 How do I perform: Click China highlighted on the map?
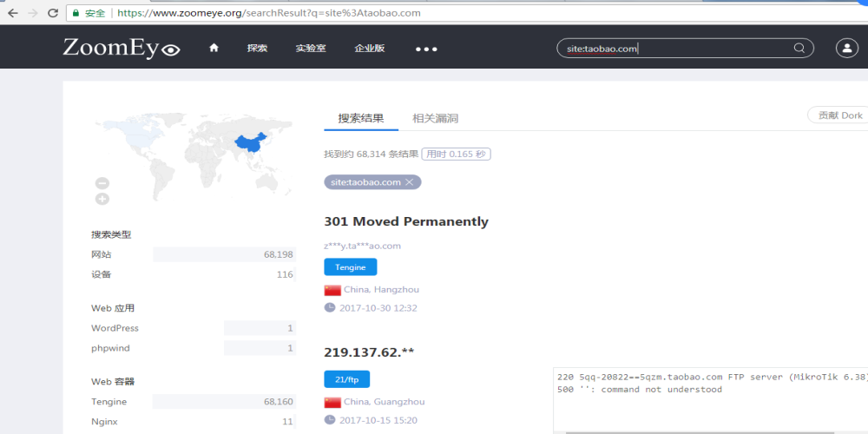(251, 143)
